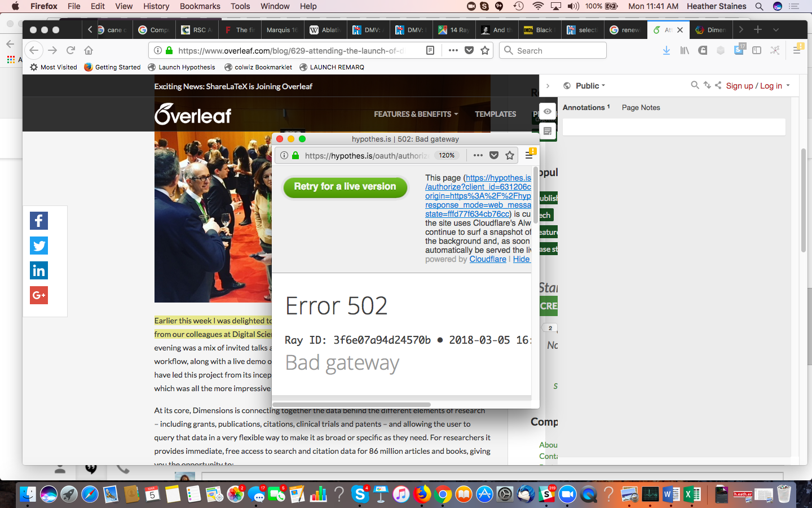Click Log in link in Hypothesis

(771, 86)
